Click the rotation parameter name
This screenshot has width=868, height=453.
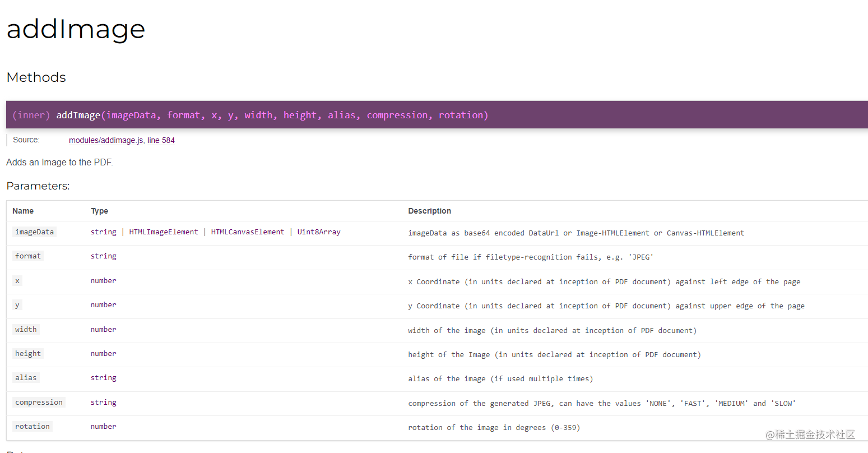[32, 426]
